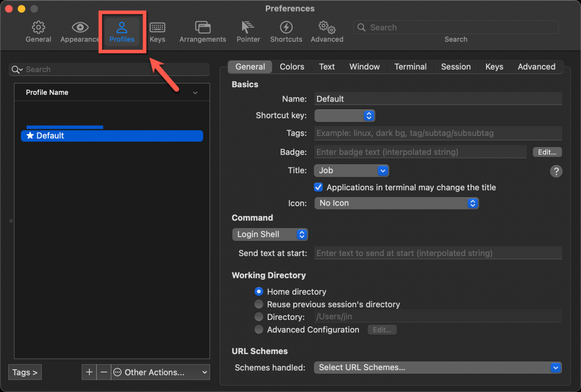This screenshot has height=392, width=581.
Task: Open the General preferences gear icon
Action: click(x=38, y=27)
